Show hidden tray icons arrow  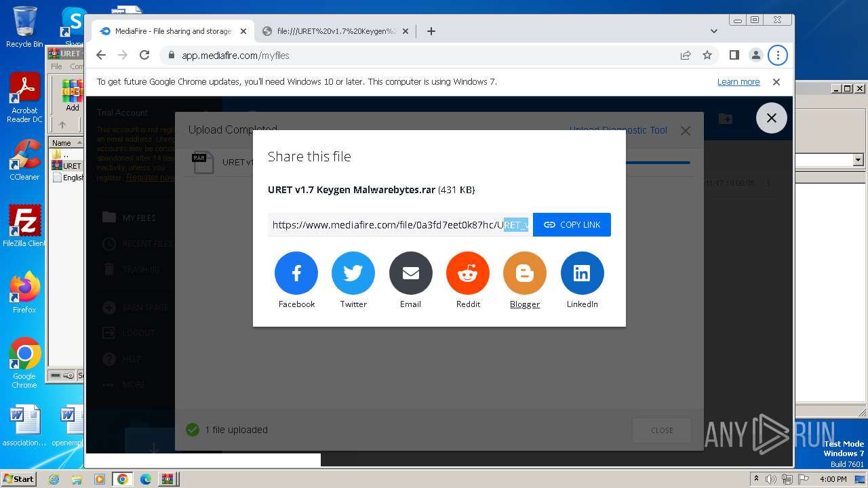coord(756,479)
